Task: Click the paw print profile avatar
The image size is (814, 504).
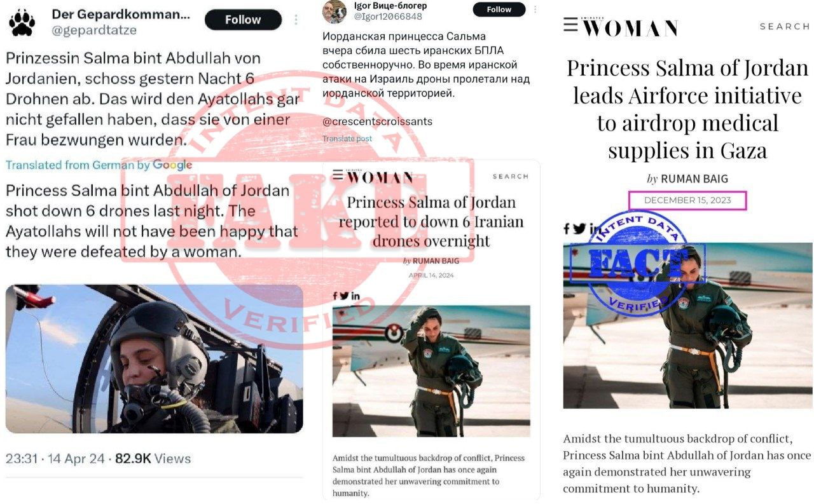Action: coord(22,22)
